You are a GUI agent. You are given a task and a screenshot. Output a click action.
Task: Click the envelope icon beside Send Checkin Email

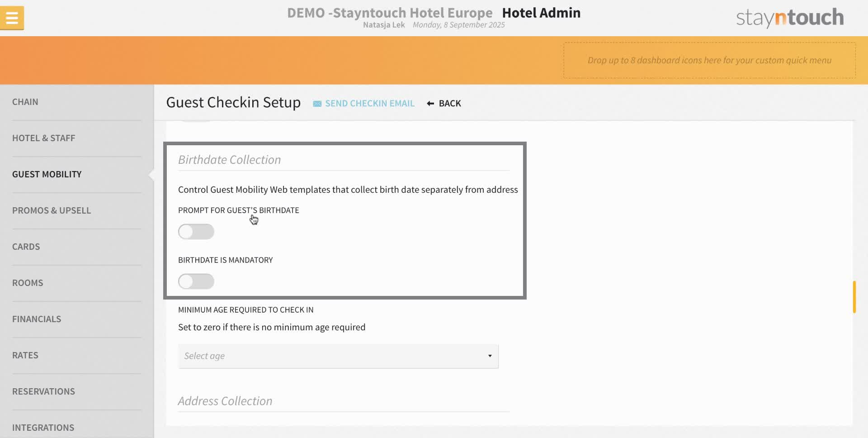(317, 103)
